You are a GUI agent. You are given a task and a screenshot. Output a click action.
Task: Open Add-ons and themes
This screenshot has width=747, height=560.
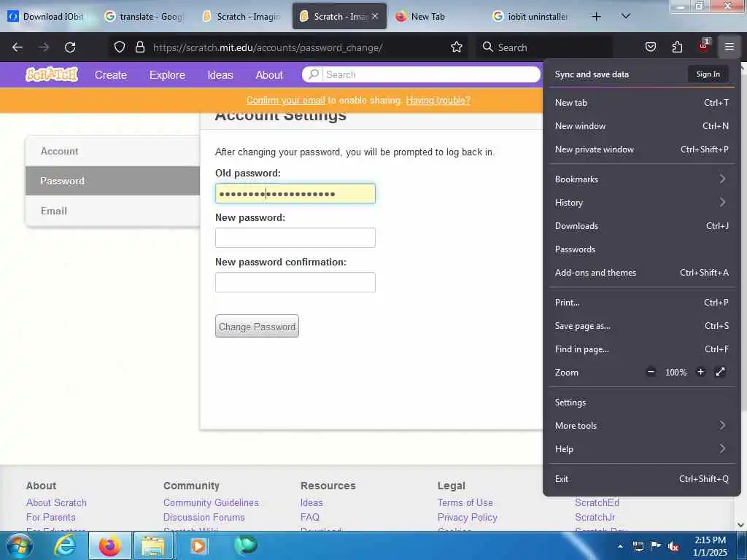tap(640, 273)
